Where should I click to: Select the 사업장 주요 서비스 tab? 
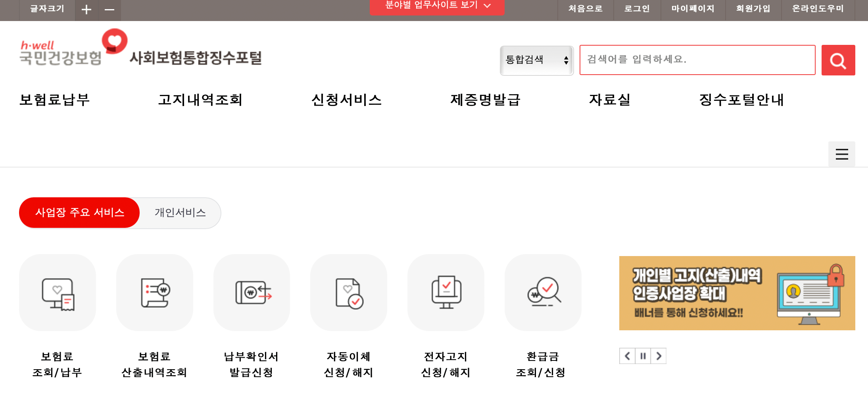79,212
